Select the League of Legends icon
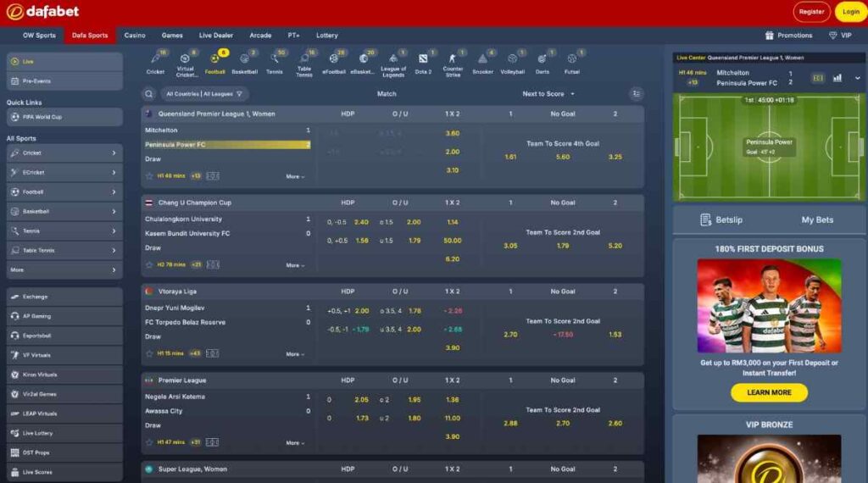The image size is (868, 483). point(393,64)
